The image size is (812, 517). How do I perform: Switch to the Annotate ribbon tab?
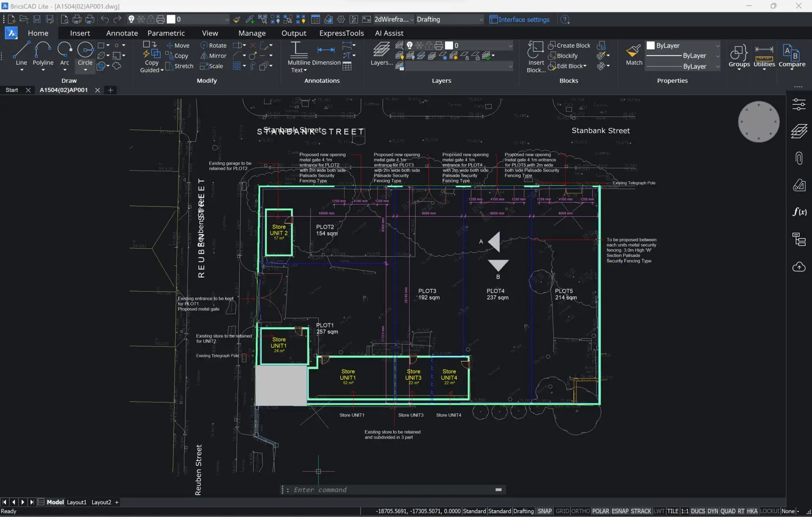click(122, 33)
